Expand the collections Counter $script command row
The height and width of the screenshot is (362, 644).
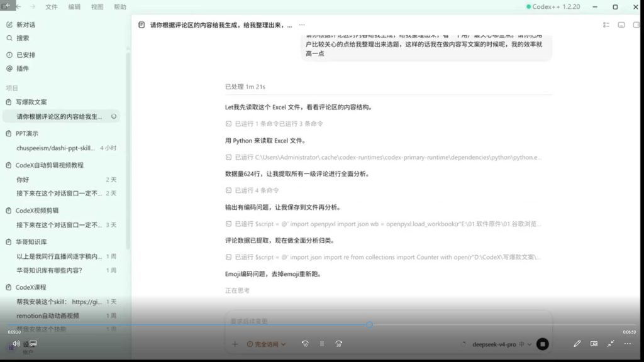click(383, 257)
